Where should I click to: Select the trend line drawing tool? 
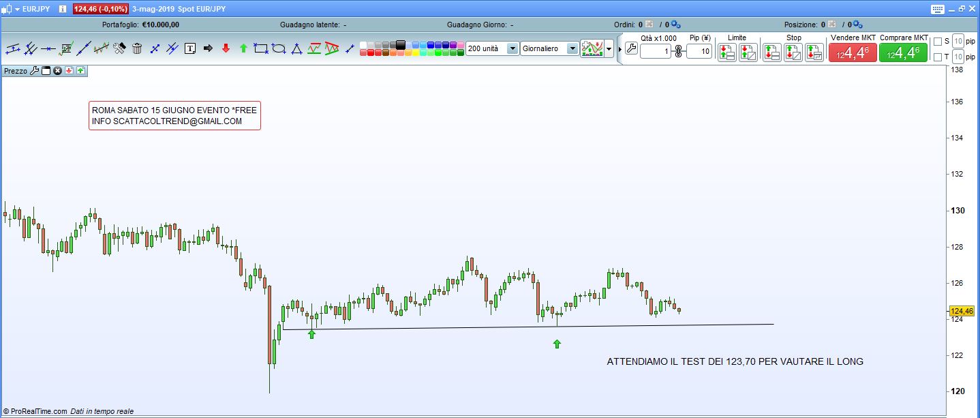click(84, 48)
